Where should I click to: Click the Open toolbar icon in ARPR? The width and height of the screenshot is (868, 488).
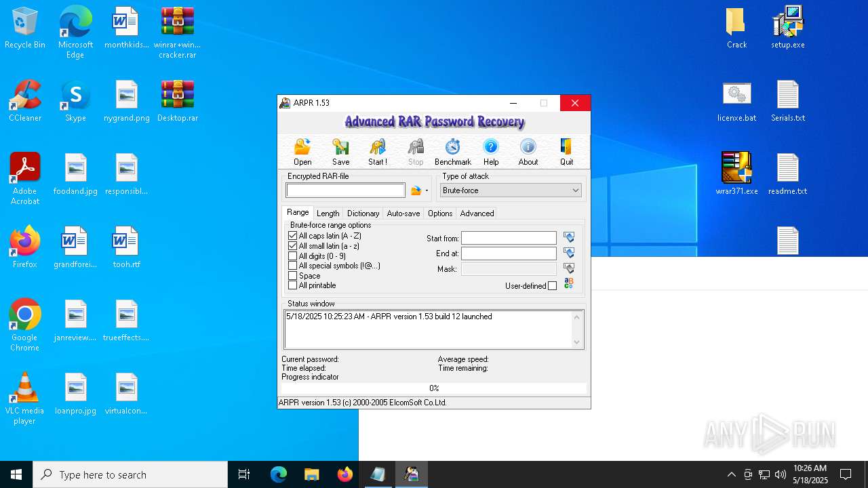pyautogui.click(x=302, y=152)
